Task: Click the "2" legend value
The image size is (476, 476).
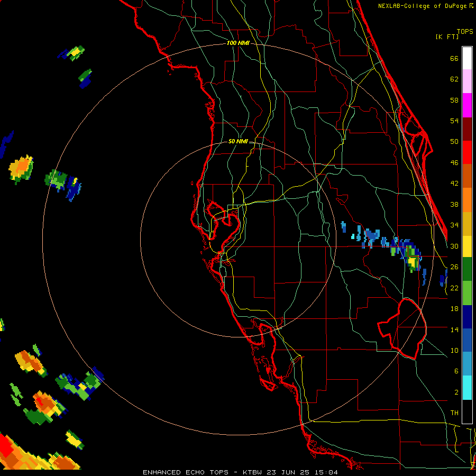Action: tap(456, 392)
